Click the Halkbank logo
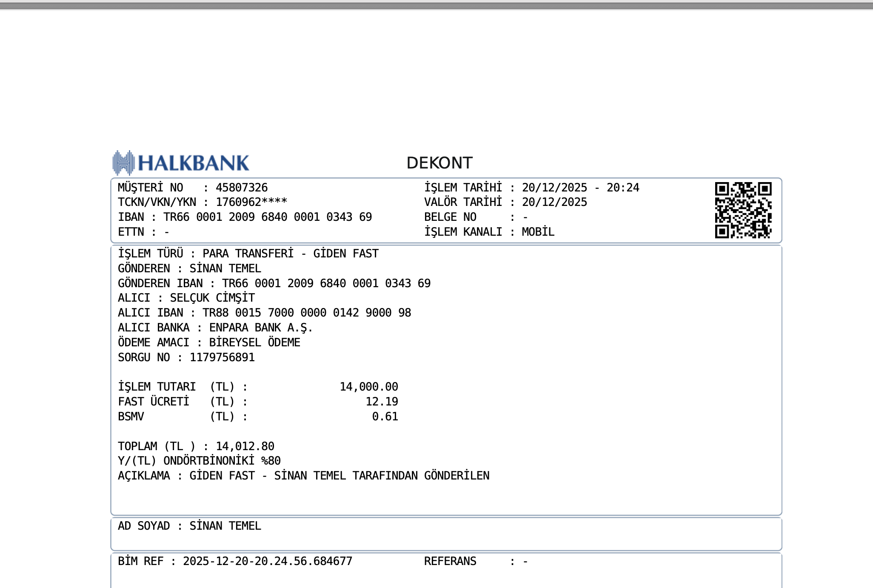This screenshot has width=873, height=588. pos(181,163)
